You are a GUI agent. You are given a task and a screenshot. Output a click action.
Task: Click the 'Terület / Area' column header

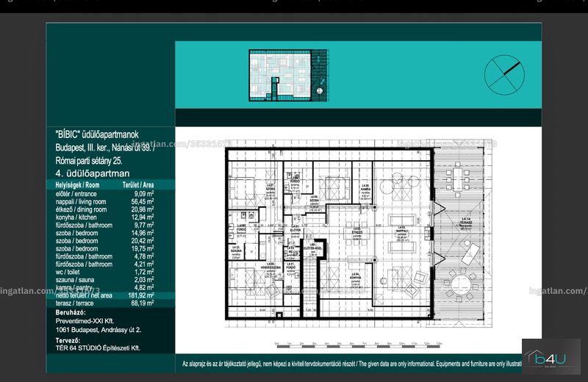pyautogui.click(x=138, y=185)
